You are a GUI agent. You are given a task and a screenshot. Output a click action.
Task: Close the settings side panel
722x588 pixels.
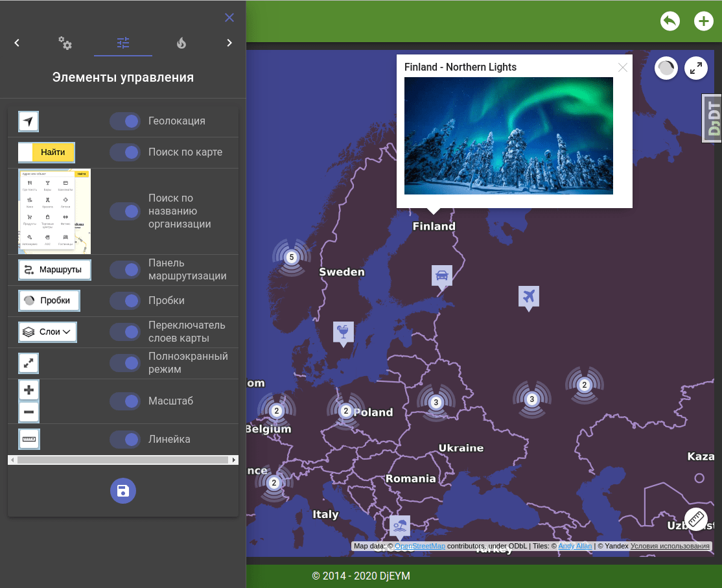[x=229, y=18]
